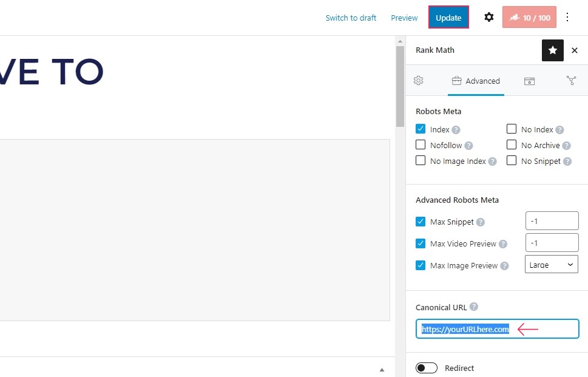Show help for the No Image Index option

click(492, 161)
